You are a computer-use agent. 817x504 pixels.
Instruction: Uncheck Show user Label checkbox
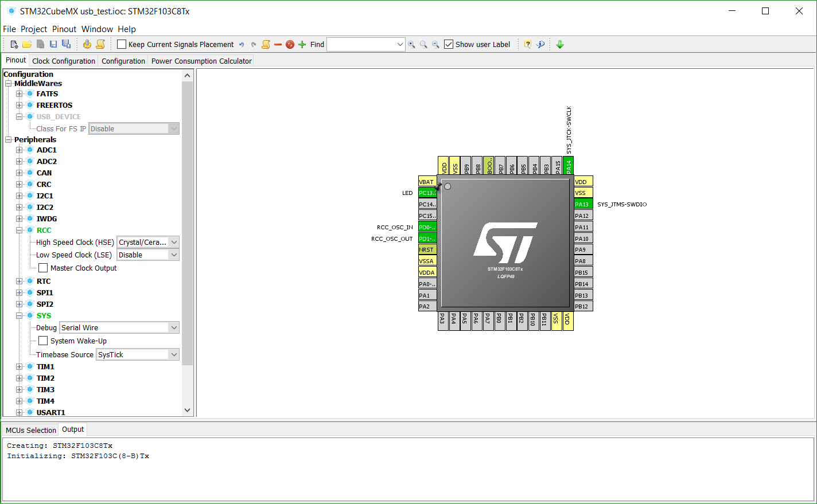[x=449, y=44]
